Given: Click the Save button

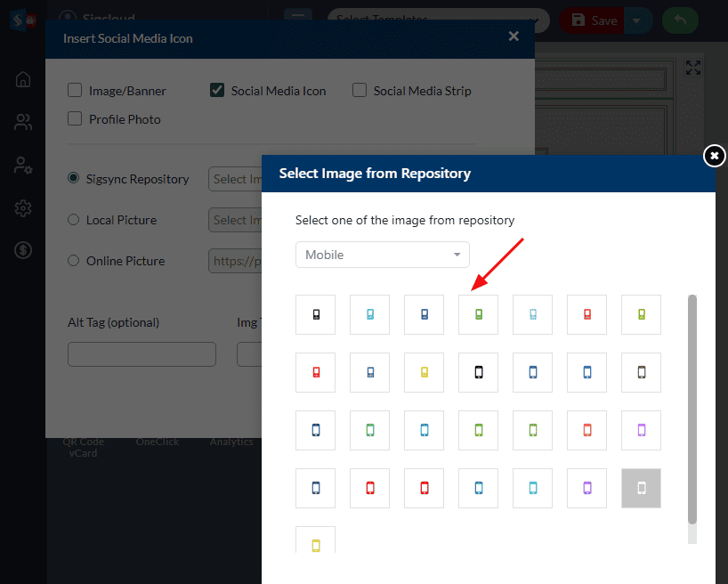Looking at the screenshot, I should pyautogui.click(x=593, y=20).
